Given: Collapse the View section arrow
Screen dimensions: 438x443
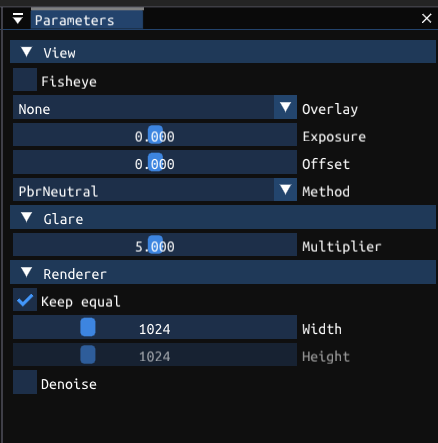Looking at the screenshot, I should click(26, 52).
